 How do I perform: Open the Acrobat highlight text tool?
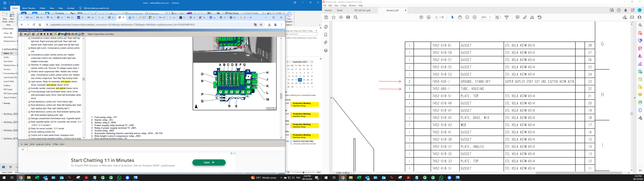525,17
